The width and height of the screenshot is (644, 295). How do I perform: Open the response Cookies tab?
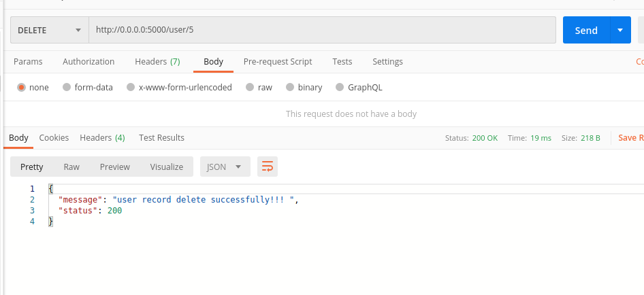(54, 137)
